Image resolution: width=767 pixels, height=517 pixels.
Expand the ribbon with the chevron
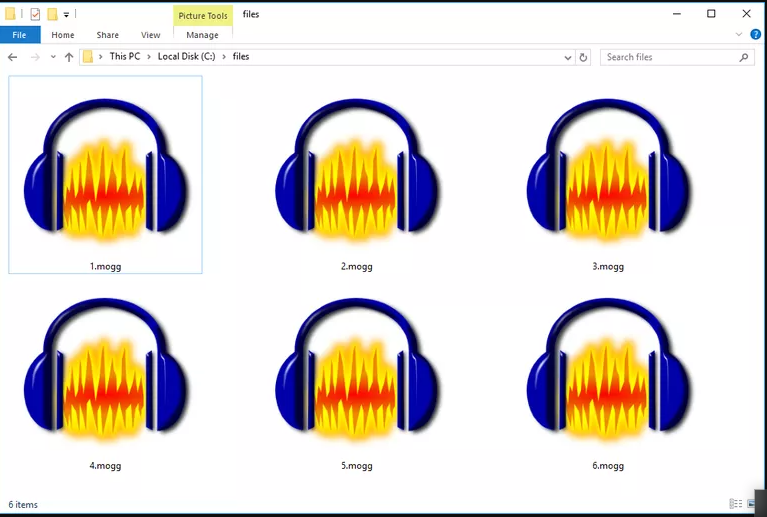click(x=739, y=34)
